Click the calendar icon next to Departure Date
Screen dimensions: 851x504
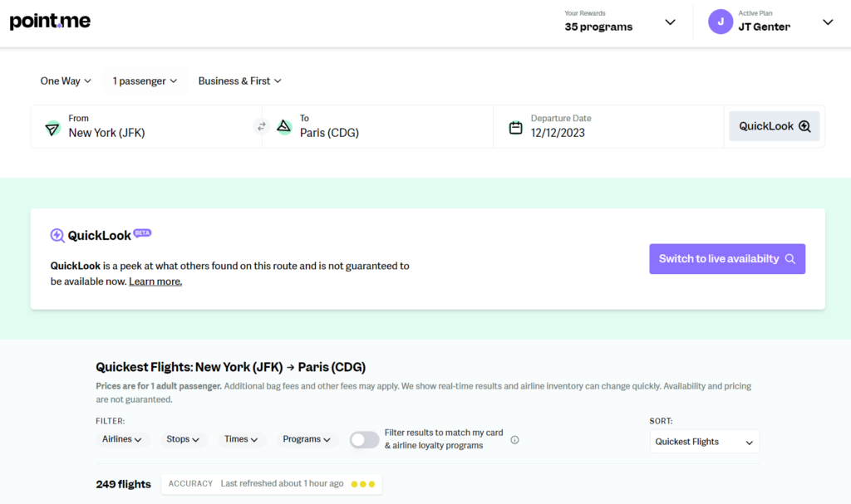point(517,126)
